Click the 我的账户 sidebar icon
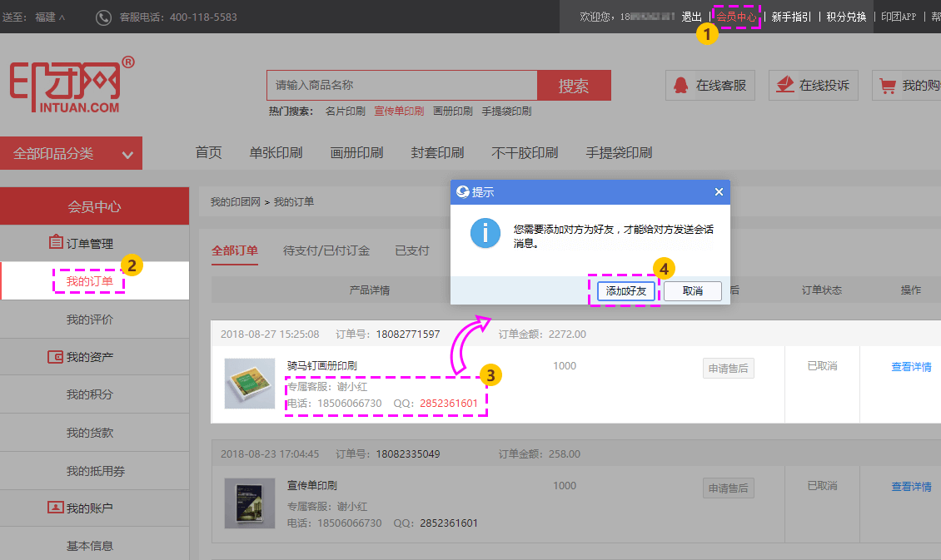This screenshot has height=560, width=941. click(x=55, y=506)
